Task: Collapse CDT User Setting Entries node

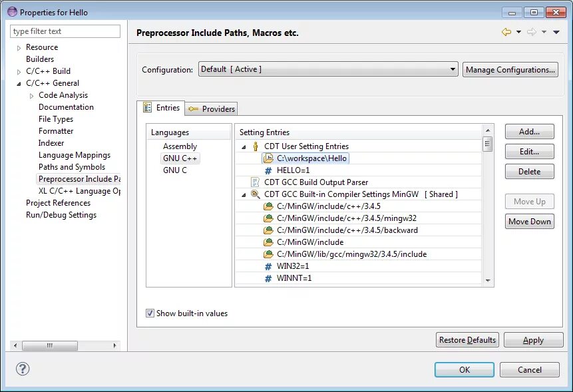Action: [244, 147]
